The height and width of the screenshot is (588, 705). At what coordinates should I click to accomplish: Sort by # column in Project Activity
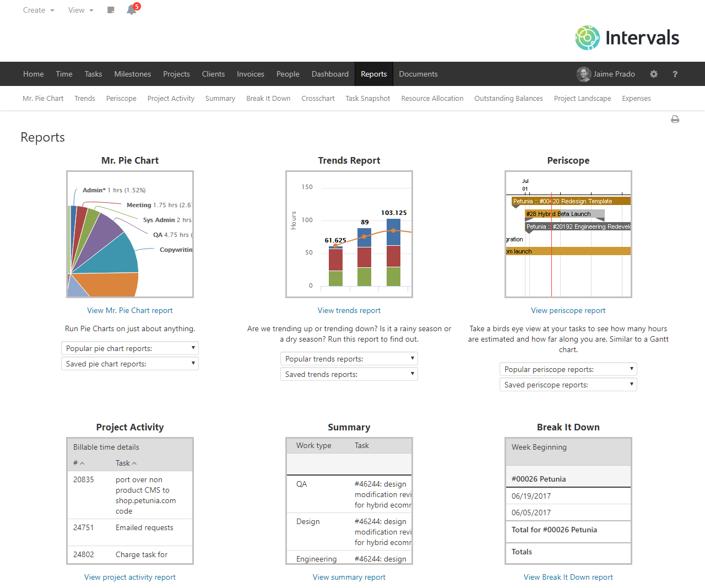coord(79,463)
